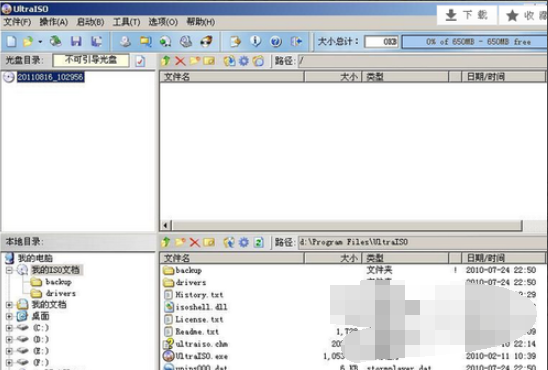Viewport: 548px width, 370px height.
Task: Expand the (C:) drive node
Action: pos(9,328)
